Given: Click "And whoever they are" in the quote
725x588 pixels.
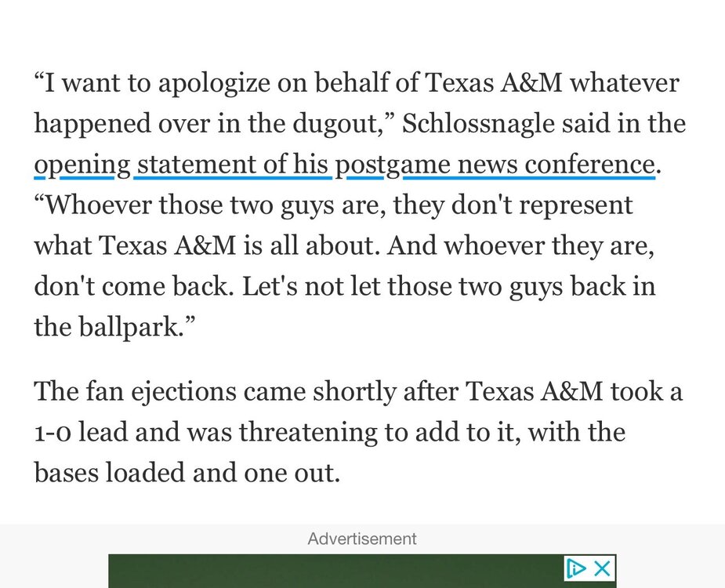Looking at the screenshot, I should (521, 246).
